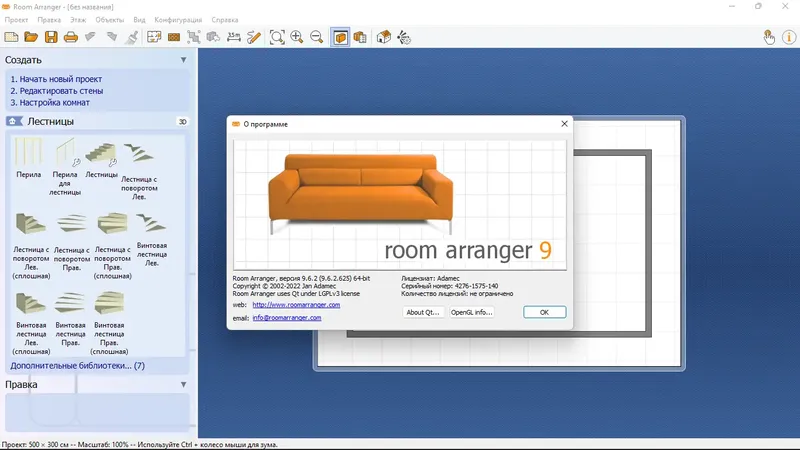Select 'Винтовая лестница Лев. (сплошная)' object
This screenshot has width=800, height=450.
(31, 322)
